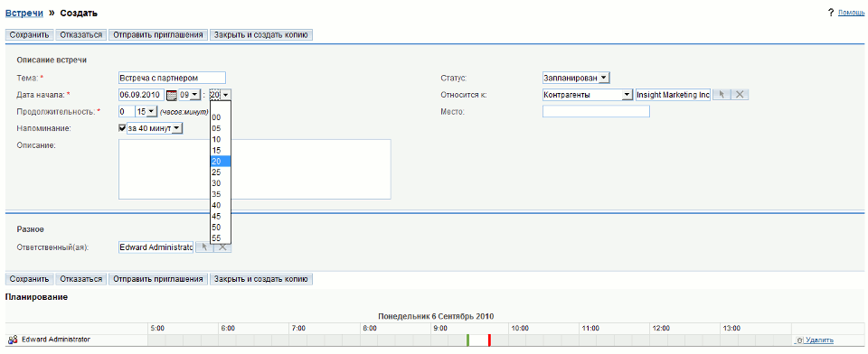
Task: Click into the Тема subject field
Action: 172,78
